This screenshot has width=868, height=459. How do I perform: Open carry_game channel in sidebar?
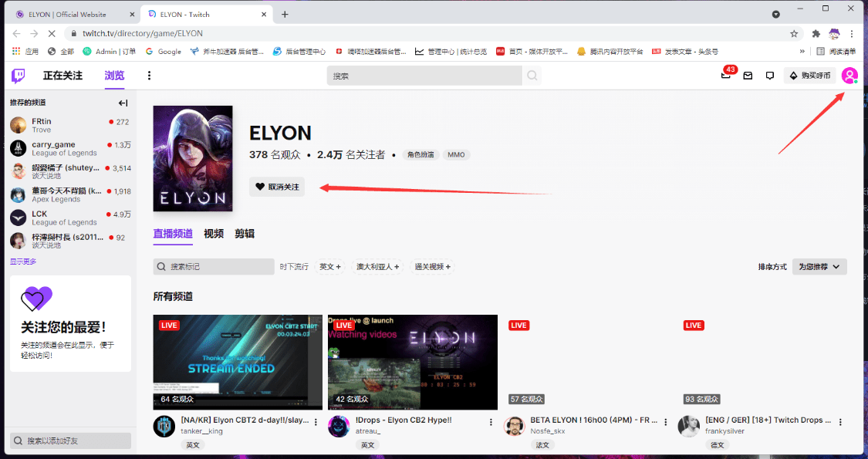click(x=70, y=148)
